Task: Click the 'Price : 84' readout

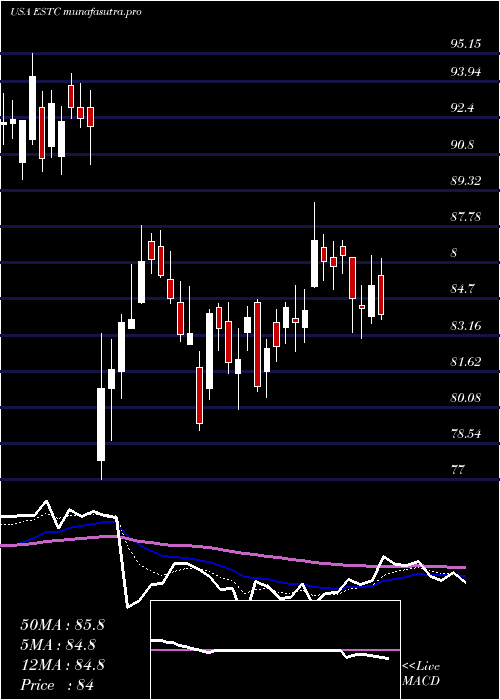Action: (x=57, y=685)
